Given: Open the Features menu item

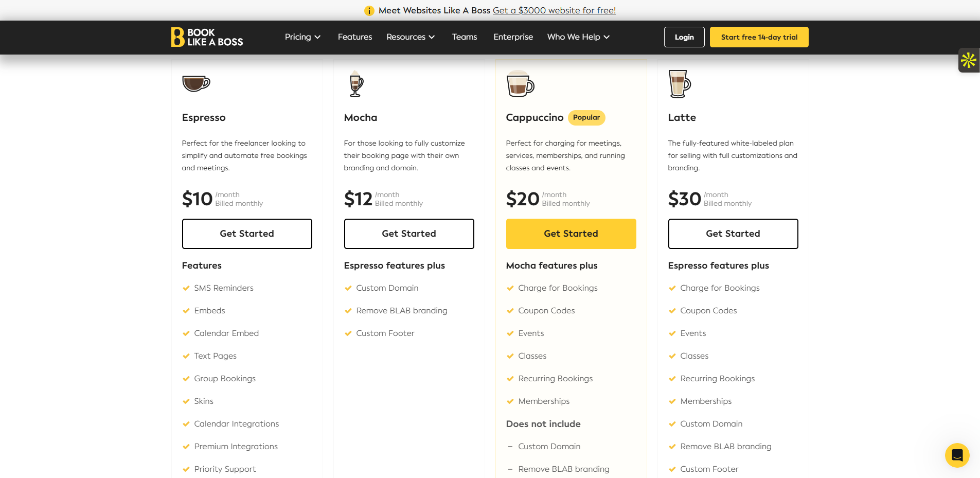Looking at the screenshot, I should tap(355, 37).
